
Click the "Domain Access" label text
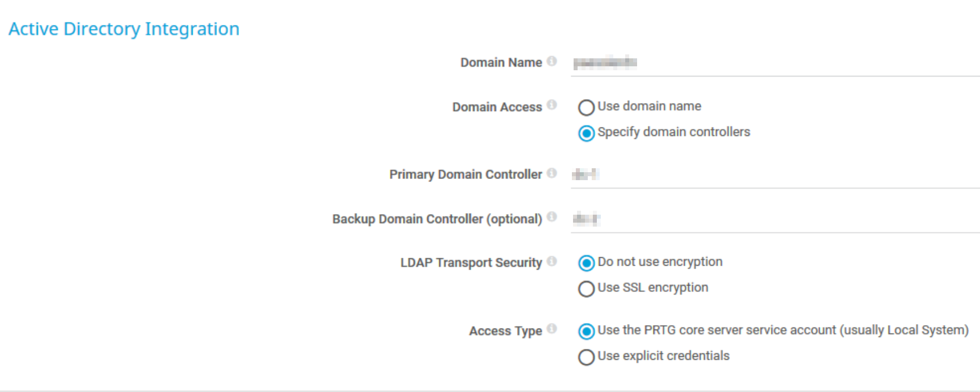point(497,107)
